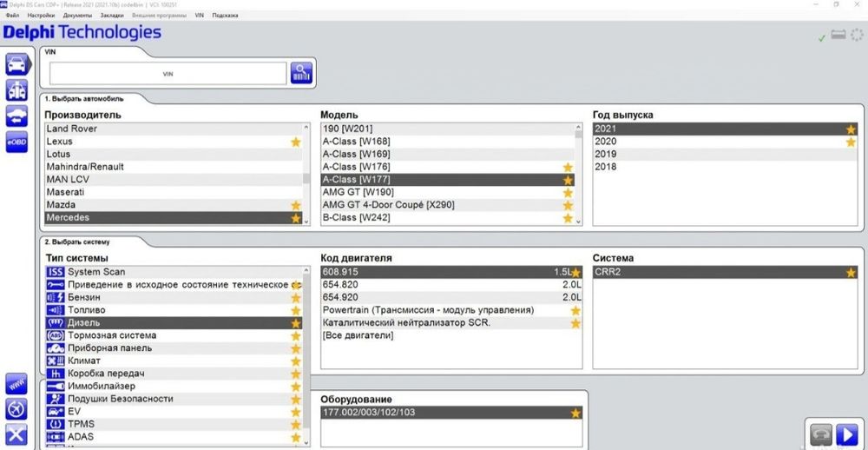868x450 pixels.
Task: Toggle favorite star for Каталитический нейтрализатор SCR
Action: [x=575, y=324]
